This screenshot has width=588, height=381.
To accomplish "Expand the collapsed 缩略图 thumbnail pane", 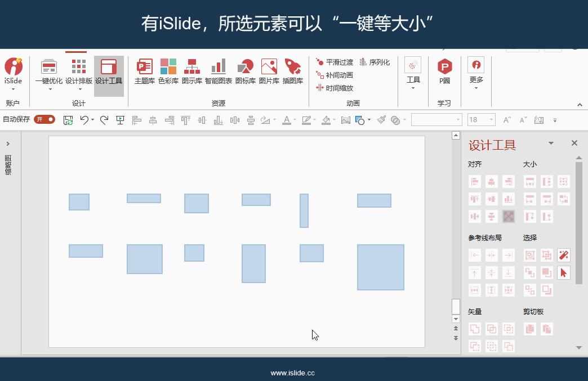I will pyautogui.click(x=8, y=144).
